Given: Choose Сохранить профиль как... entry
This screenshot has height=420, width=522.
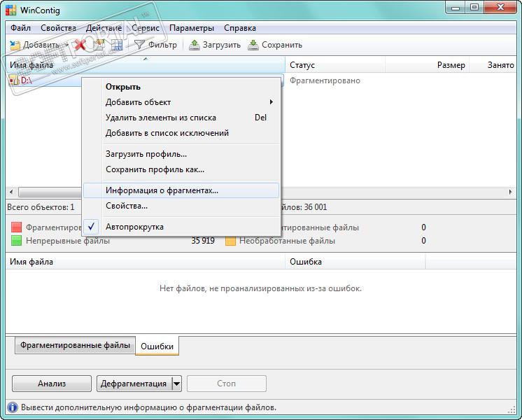Looking at the screenshot, I should click(181, 169).
